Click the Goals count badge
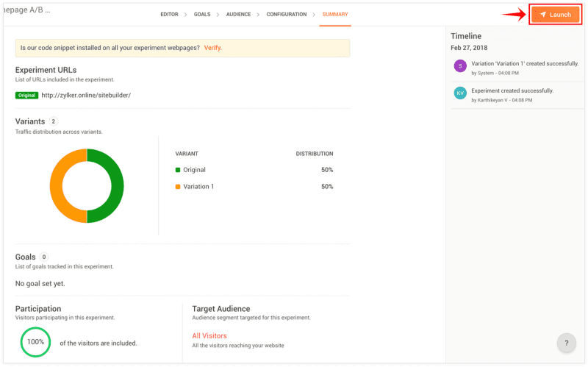The width and height of the screenshot is (588, 367). tap(44, 257)
